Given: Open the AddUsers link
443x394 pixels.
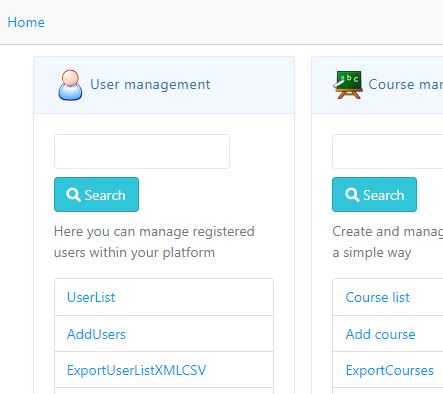Looking at the screenshot, I should coord(96,334).
